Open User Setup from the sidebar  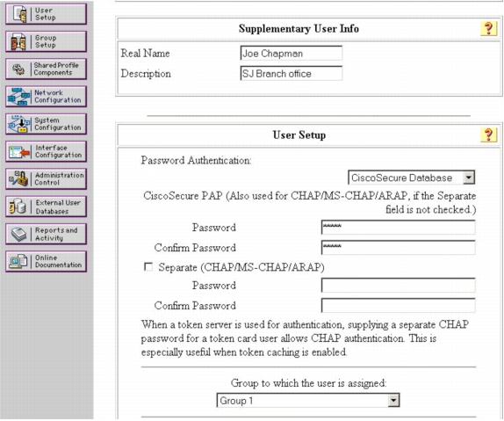click(46, 14)
